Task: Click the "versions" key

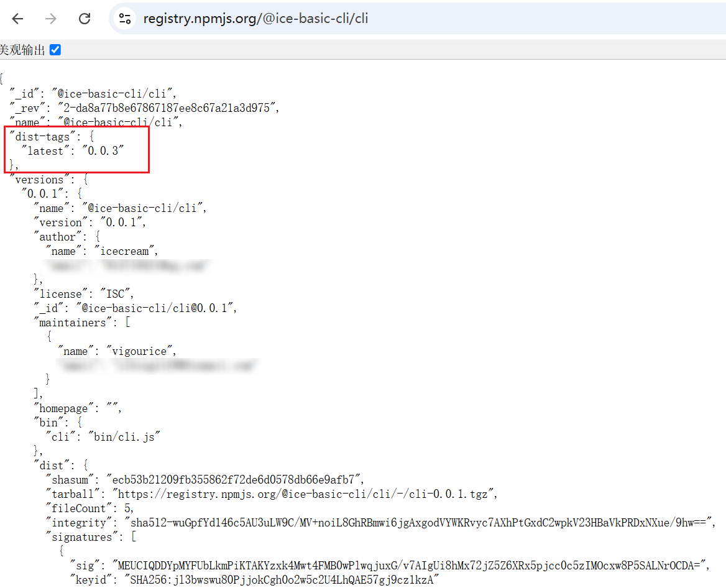Action: tap(39, 180)
